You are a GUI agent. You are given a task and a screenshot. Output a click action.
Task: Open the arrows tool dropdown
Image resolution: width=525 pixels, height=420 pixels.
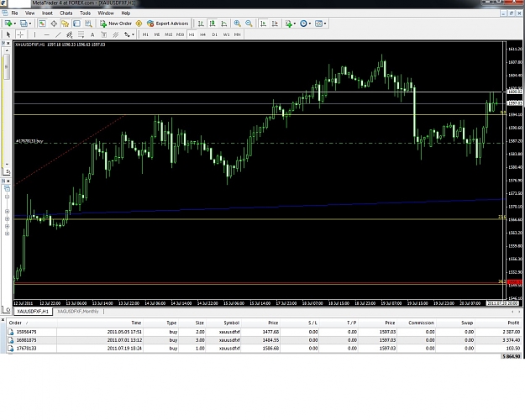click(133, 34)
